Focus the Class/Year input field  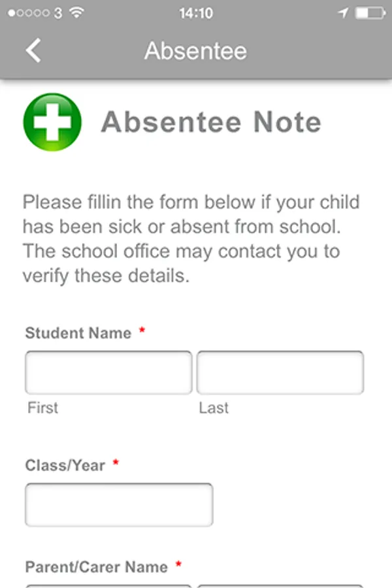[119, 504]
